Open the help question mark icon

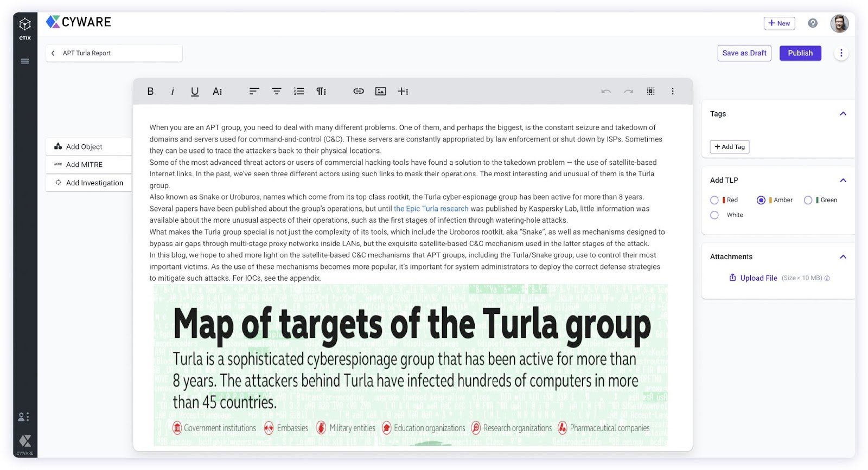pyautogui.click(x=813, y=23)
